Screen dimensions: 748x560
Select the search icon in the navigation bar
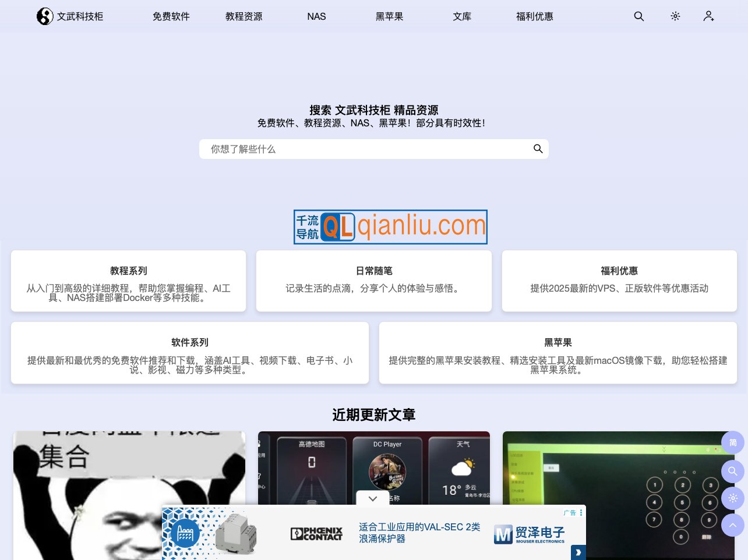pyautogui.click(x=638, y=16)
